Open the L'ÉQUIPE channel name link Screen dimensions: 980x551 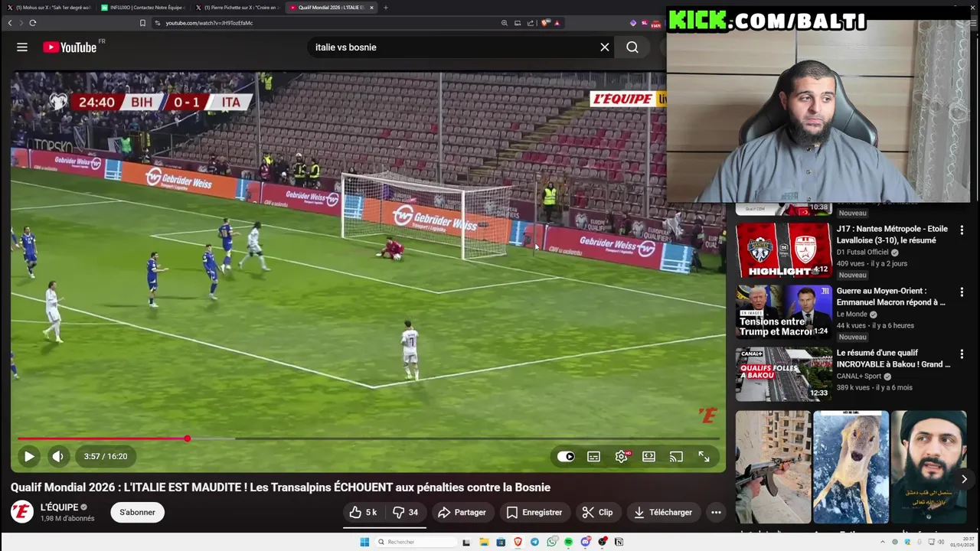tap(59, 507)
